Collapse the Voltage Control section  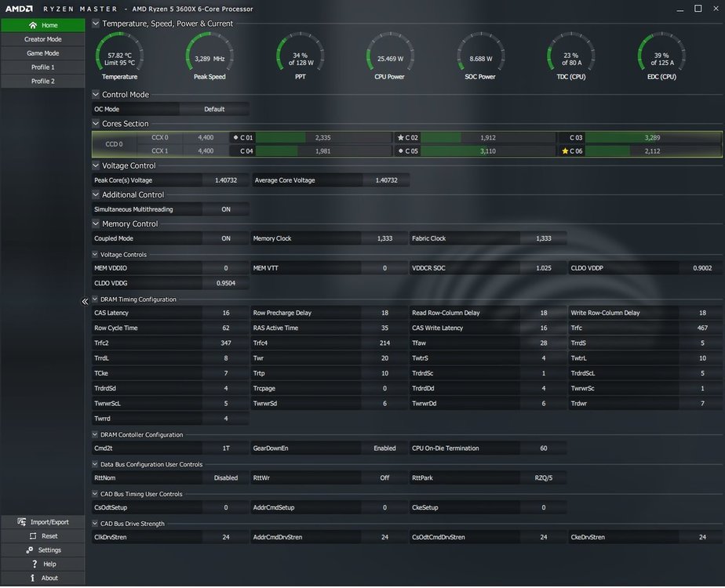coord(96,166)
